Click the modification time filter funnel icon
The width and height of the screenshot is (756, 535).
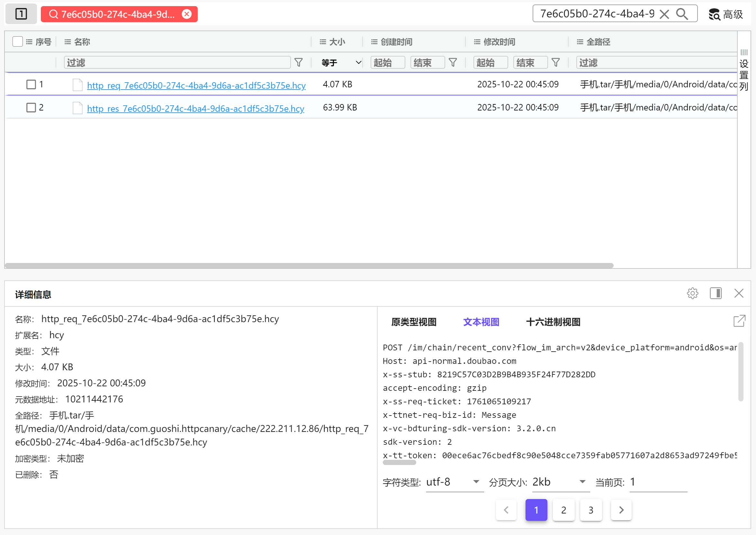pyautogui.click(x=555, y=63)
